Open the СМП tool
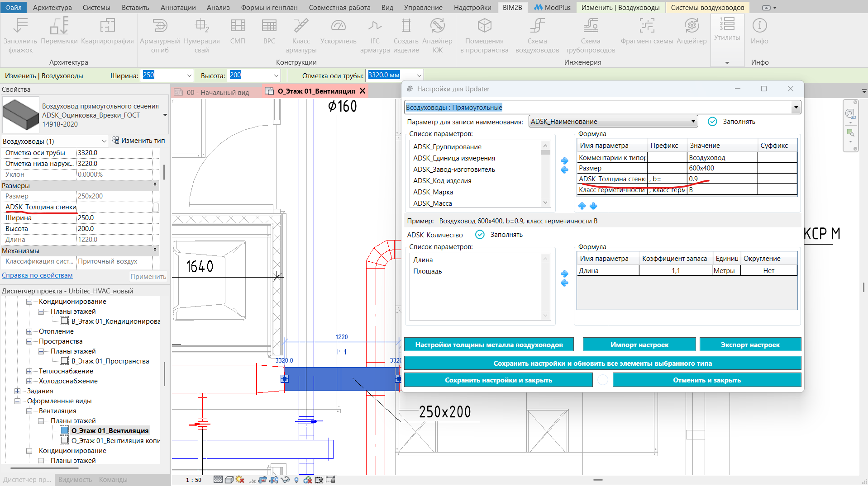 [x=238, y=32]
